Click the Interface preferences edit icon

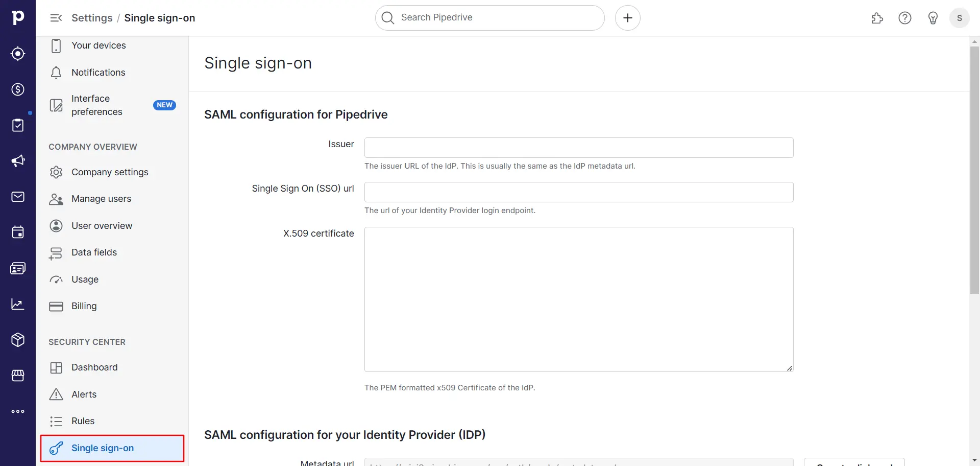pos(56,105)
